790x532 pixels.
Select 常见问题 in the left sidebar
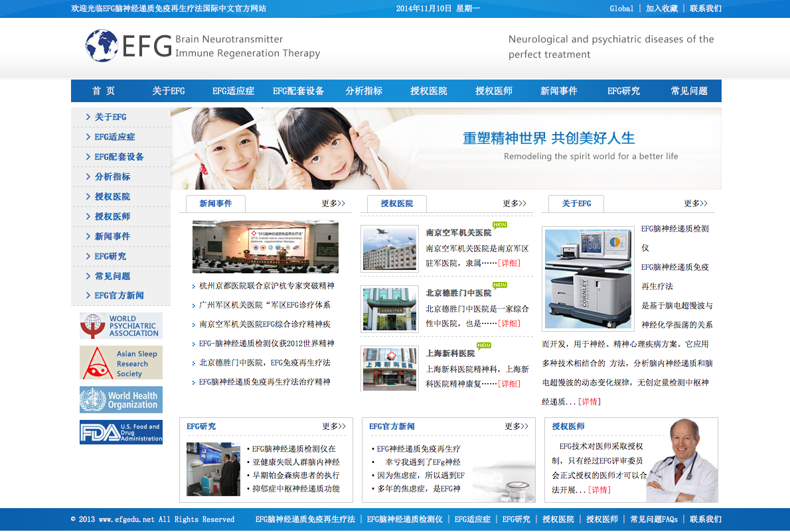click(x=112, y=276)
